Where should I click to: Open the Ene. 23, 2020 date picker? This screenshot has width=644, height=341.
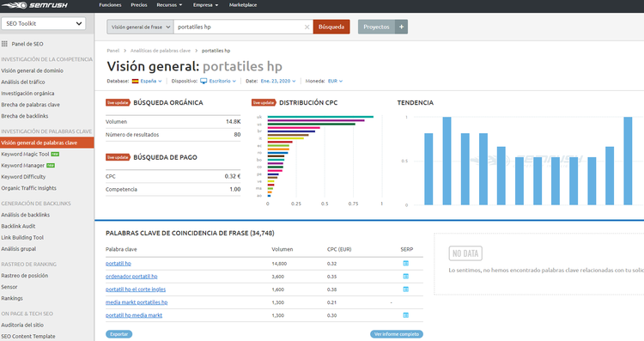click(278, 81)
